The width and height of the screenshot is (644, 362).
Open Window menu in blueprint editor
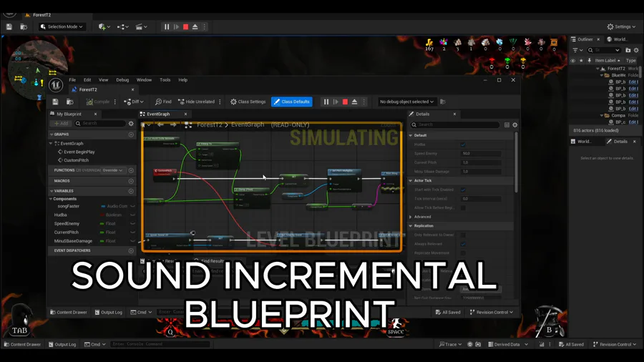coord(144,80)
